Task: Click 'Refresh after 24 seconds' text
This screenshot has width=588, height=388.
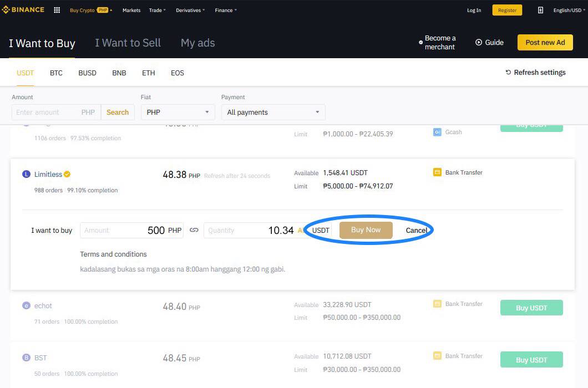Action: pyautogui.click(x=237, y=176)
